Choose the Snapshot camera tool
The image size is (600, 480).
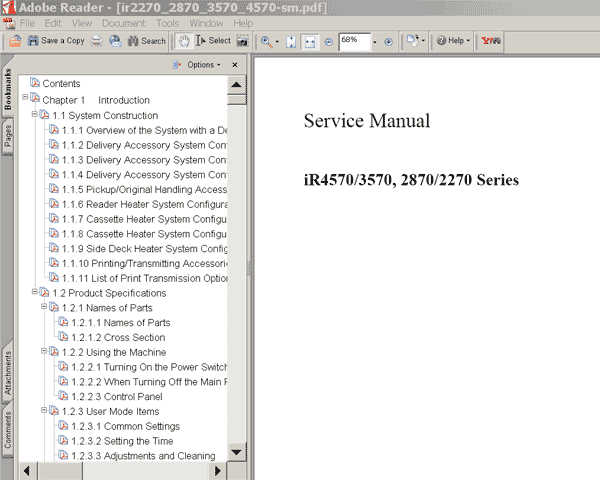(243, 41)
